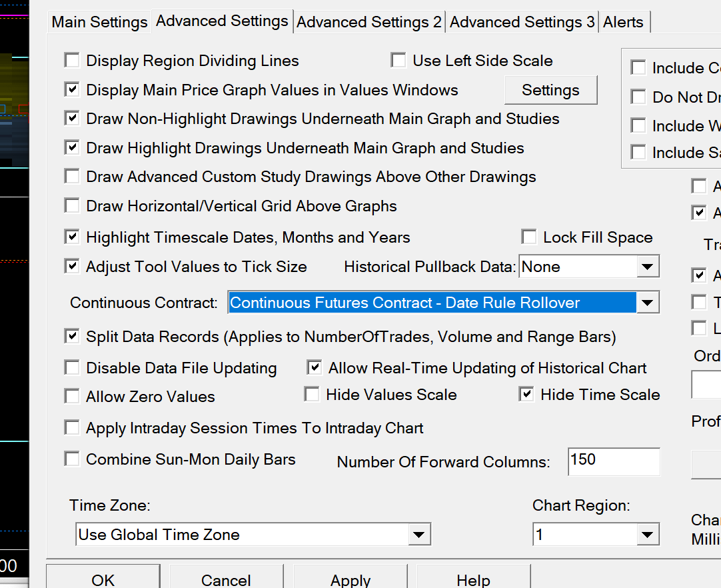Open the Advanced Settings 2 tab
This screenshot has height=588, width=721.
[x=369, y=22]
